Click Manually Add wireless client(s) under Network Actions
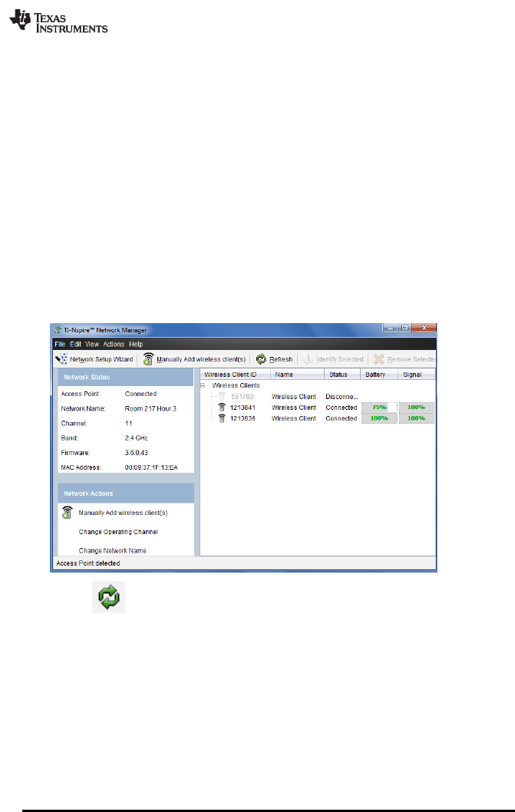 point(123,513)
